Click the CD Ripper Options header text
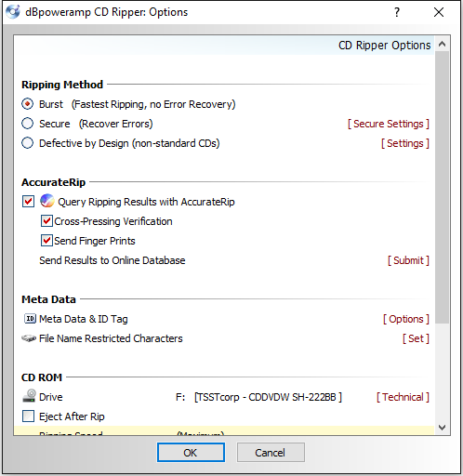The width and height of the screenshot is (463, 476). click(384, 46)
